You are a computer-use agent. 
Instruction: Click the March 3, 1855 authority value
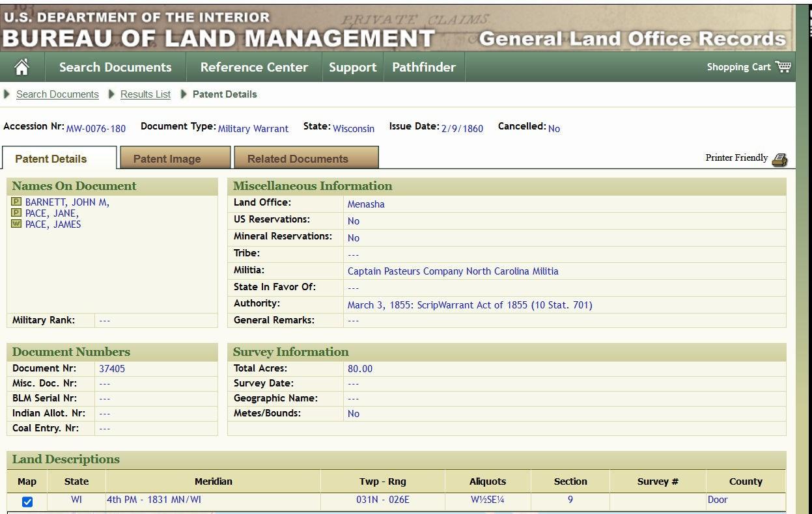click(469, 305)
